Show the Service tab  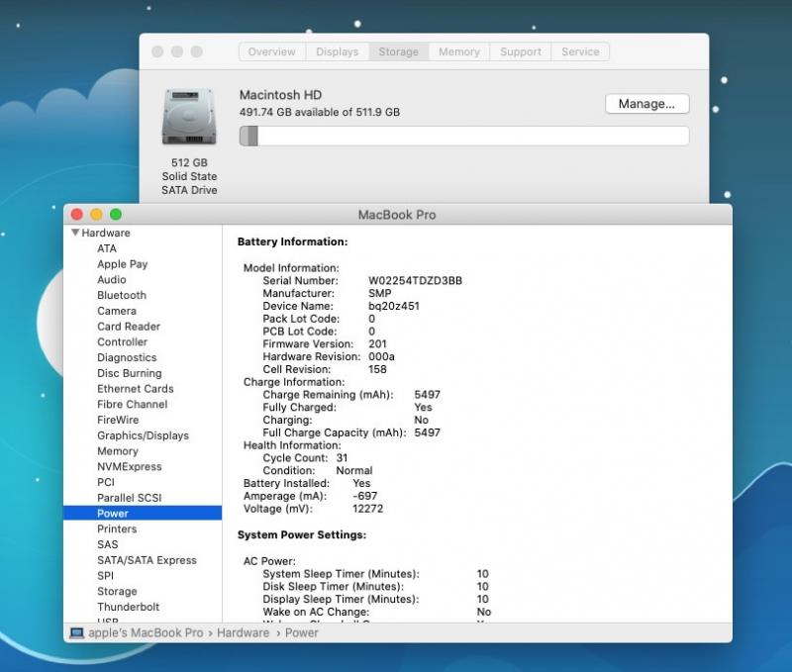click(x=580, y=51)
